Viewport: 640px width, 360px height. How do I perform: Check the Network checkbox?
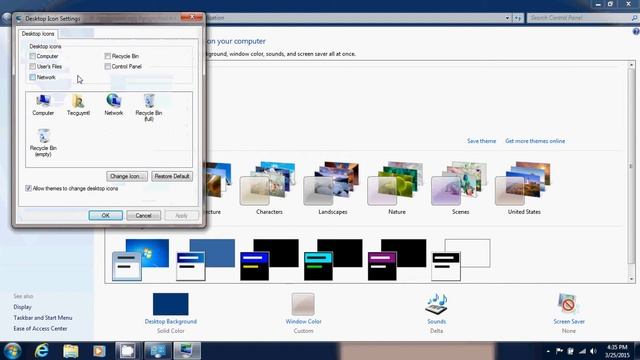33,77
